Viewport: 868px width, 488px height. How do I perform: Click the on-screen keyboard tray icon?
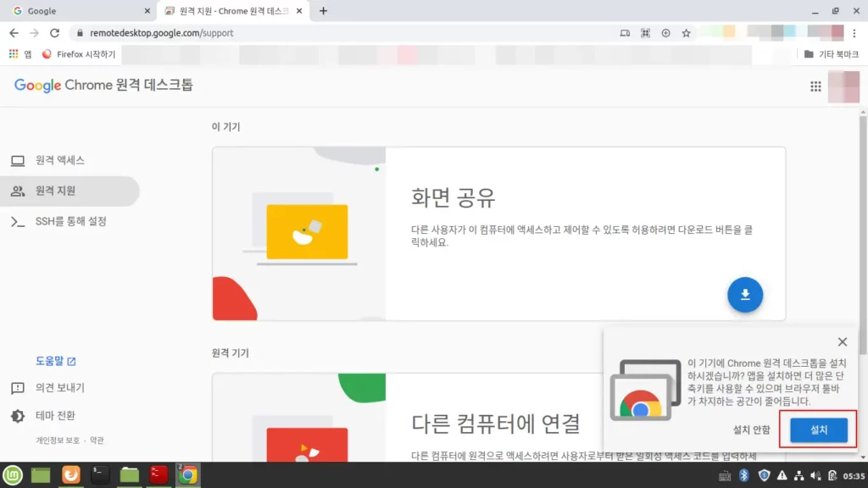click(724, 476)
